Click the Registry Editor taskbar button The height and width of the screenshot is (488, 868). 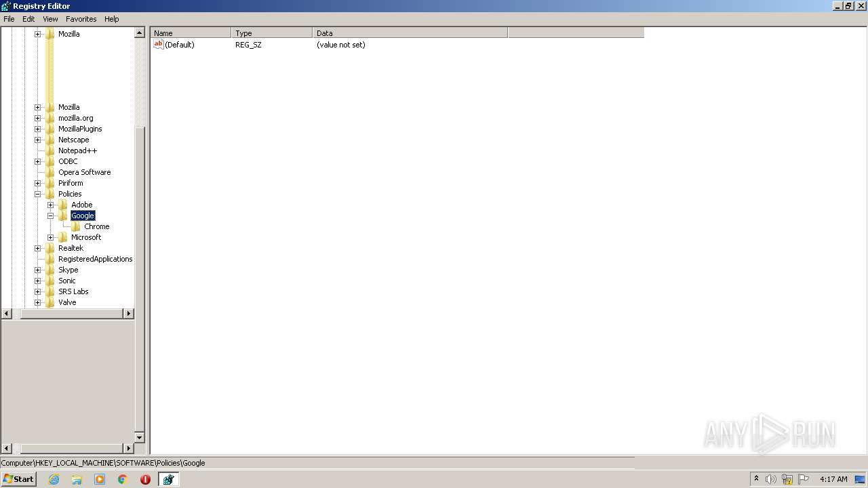[168, 479]
